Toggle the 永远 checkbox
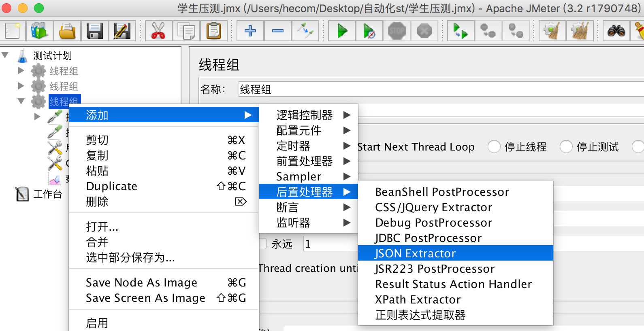 (263, 244)
